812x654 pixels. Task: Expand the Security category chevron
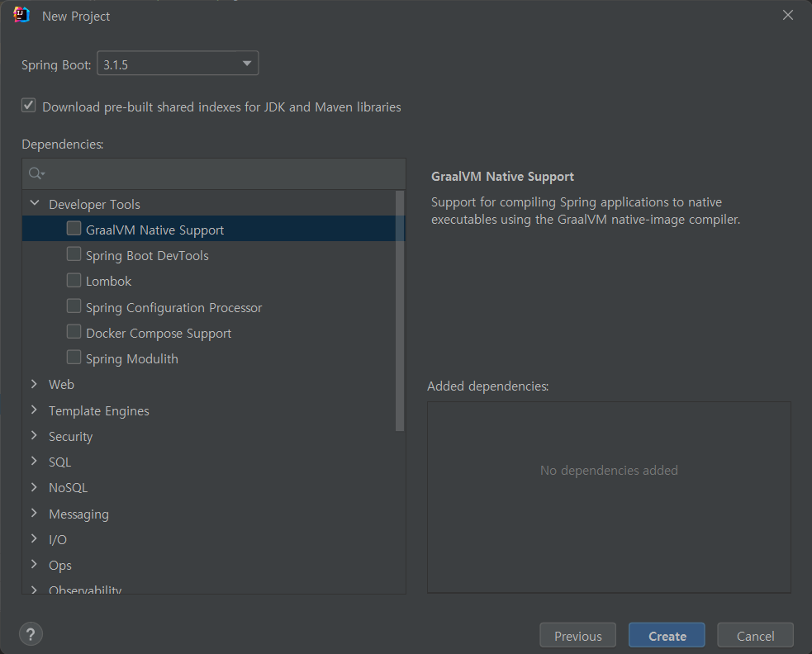[34, 435]
